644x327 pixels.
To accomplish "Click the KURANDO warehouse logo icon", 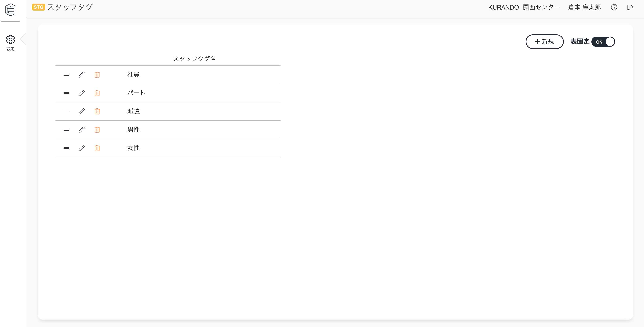I will (x=11, y=10).
